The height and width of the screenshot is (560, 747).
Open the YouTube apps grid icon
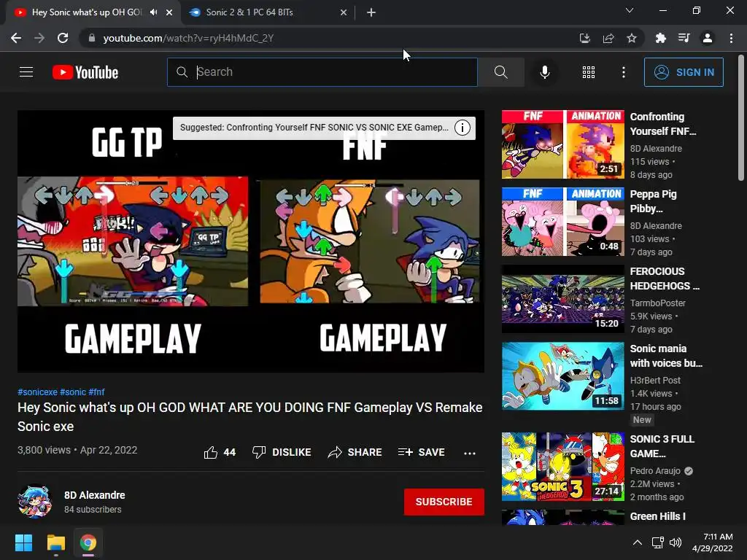(x=589, y=72)
